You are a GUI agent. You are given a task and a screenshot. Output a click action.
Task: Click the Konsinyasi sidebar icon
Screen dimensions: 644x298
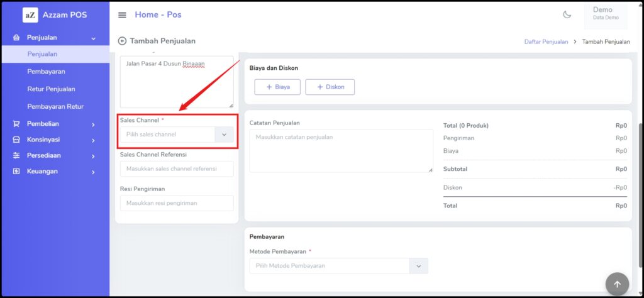pyautogui.click(x=16, y=140)
